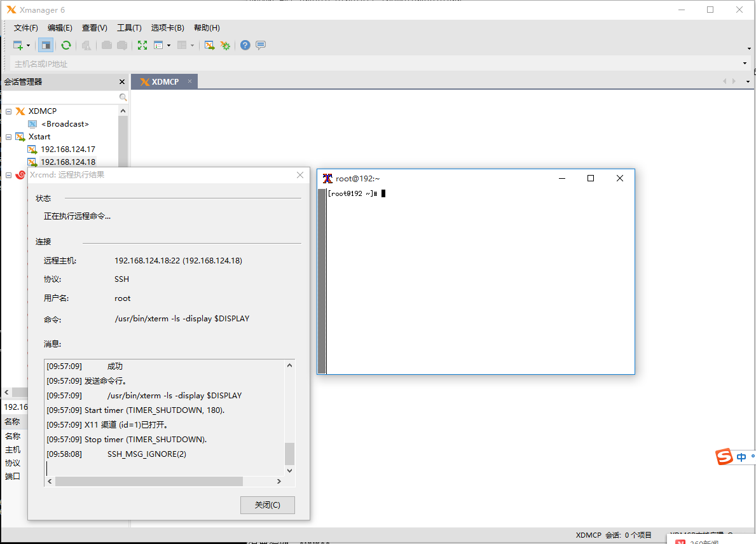756x544 pixels.
Task: Open the tab list dropdown arrow
Action: [748, 81]
